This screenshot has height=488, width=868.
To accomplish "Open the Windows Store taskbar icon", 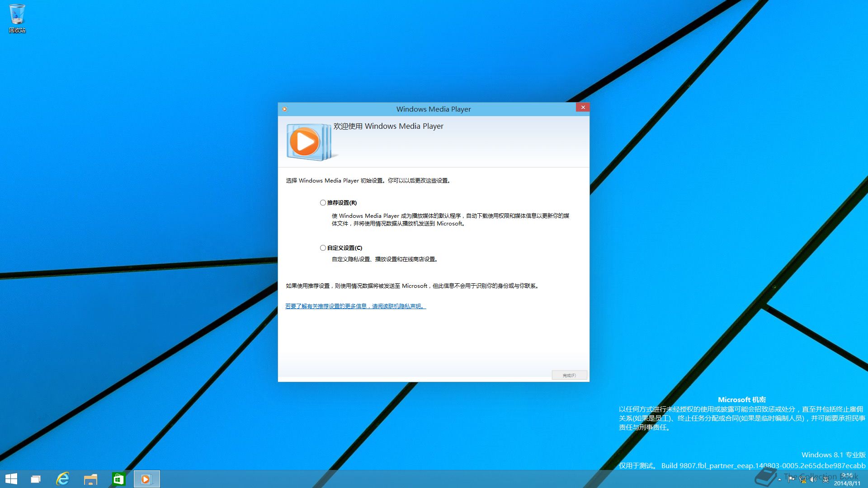I will click(118, 479).
